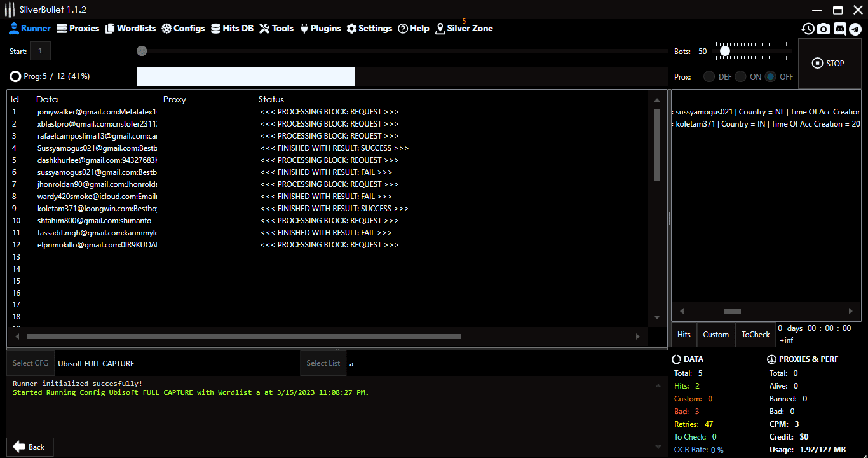This screenshot has height=458, width=868.
Task: Click the restore history clock icon
Action: pos(808,29)
